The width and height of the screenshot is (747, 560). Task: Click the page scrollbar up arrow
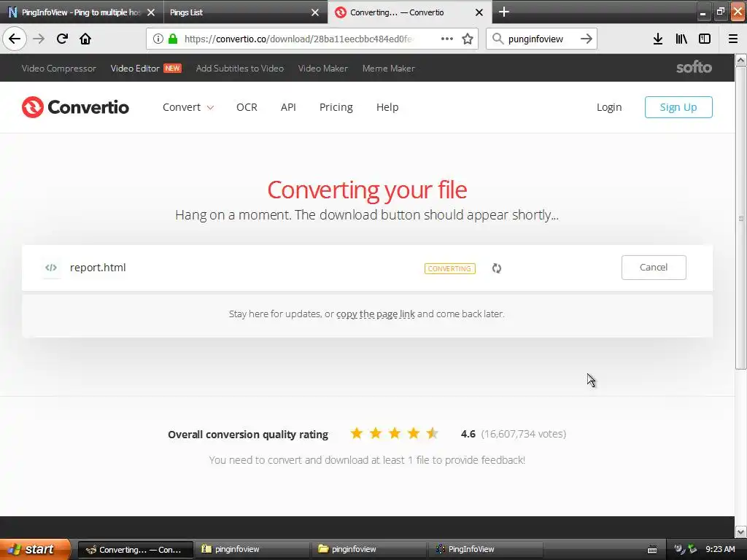tap(741, 60)
